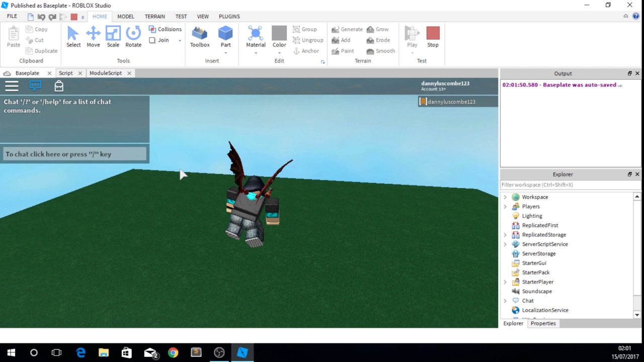Expand the Players node
This screenshot has height=362, width=644.
tap(505, 207)
